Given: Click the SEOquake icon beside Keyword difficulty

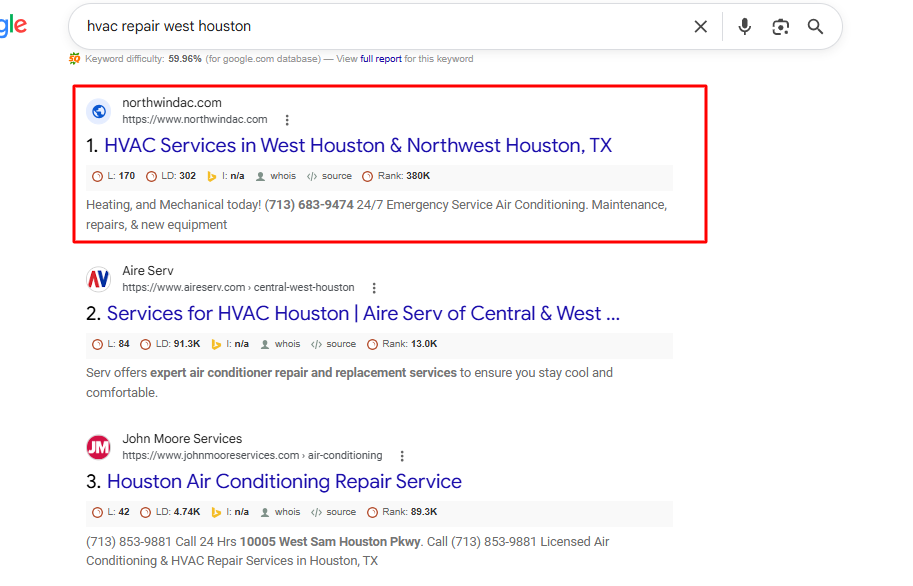Looking at the screenshot, I should click(x=75, y=59).
